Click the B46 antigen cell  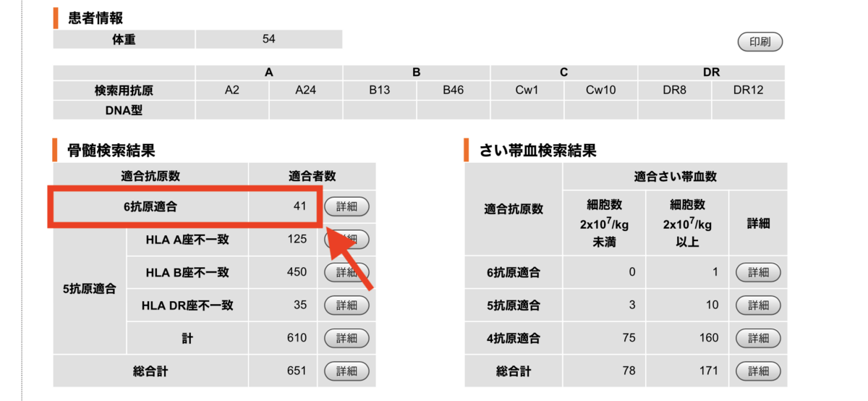(x=454, y=90)
